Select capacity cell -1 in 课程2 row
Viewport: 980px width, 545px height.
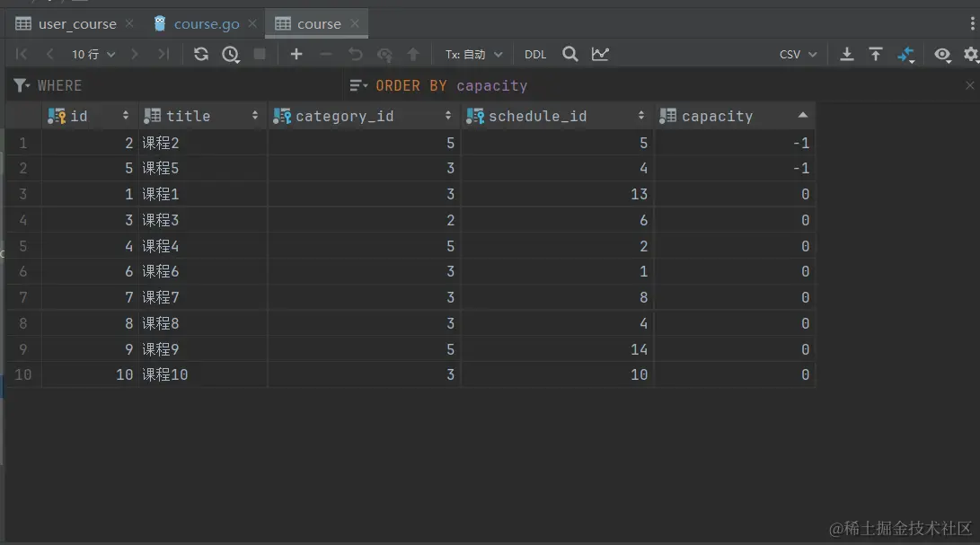tap(735, 143)
